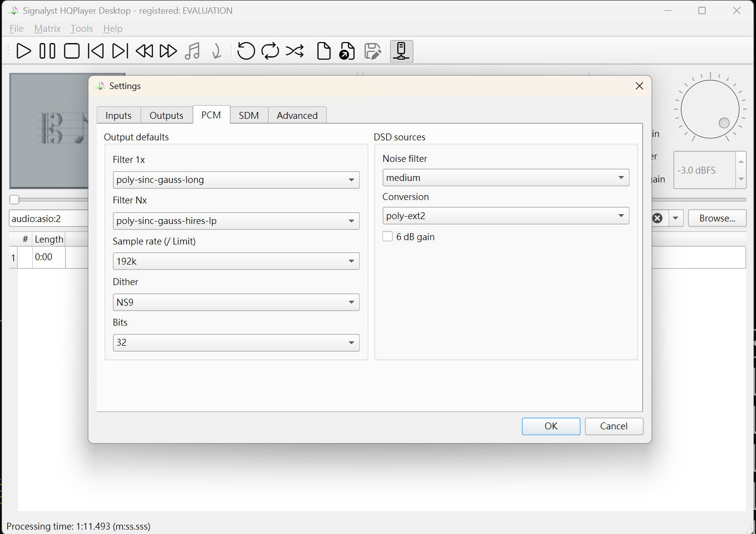The image size is (756, 534).
Task: Click the track position slider handle
Action: 15,200
